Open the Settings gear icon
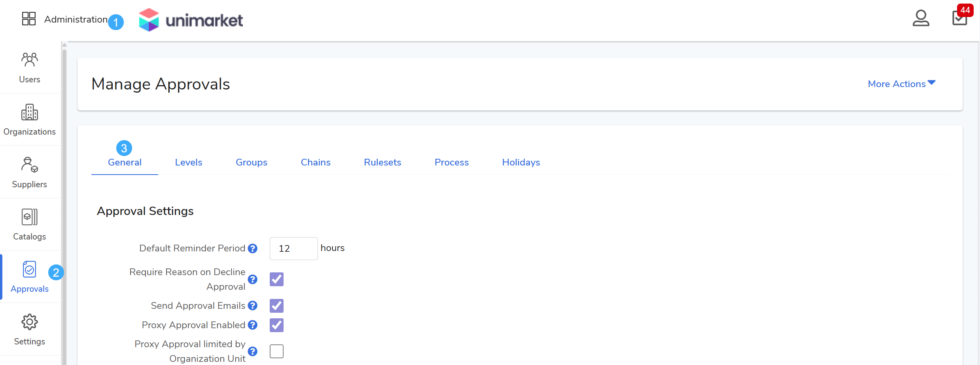 point(30,322)
